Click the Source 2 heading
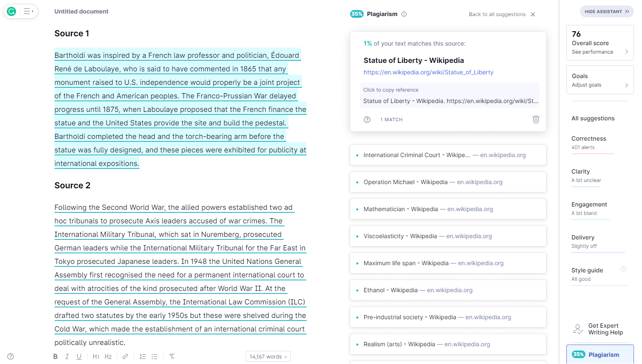The width and height of the screenshot is (642, 364). click(72, 185)
